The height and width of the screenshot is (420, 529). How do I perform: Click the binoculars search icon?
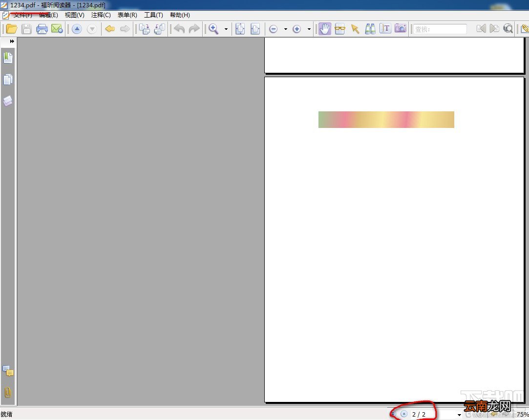coord(370,29)
